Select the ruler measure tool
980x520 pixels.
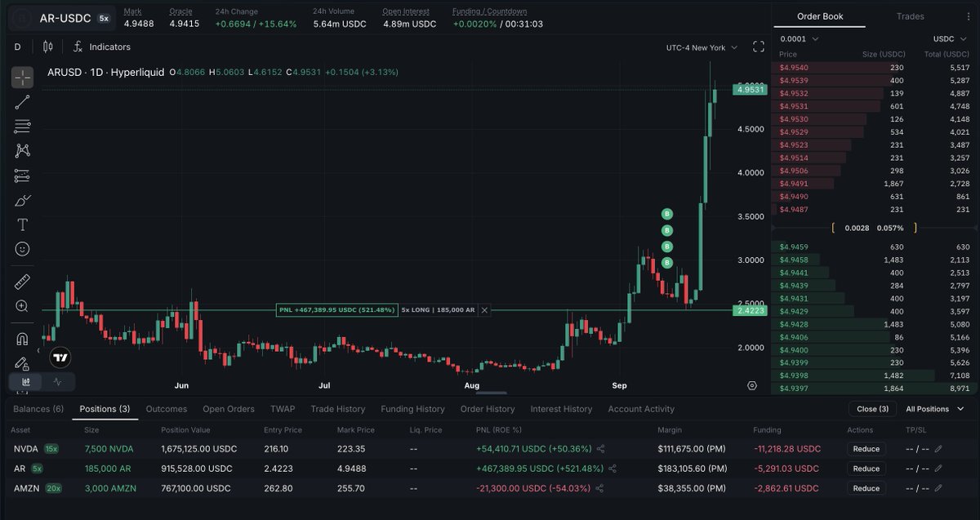click(x=22, y=282)
